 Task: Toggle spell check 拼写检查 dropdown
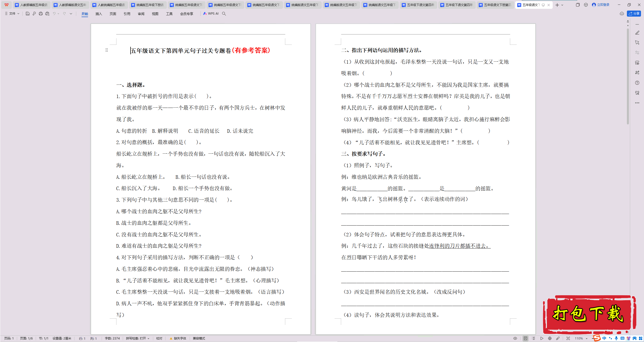click(138, 338)
